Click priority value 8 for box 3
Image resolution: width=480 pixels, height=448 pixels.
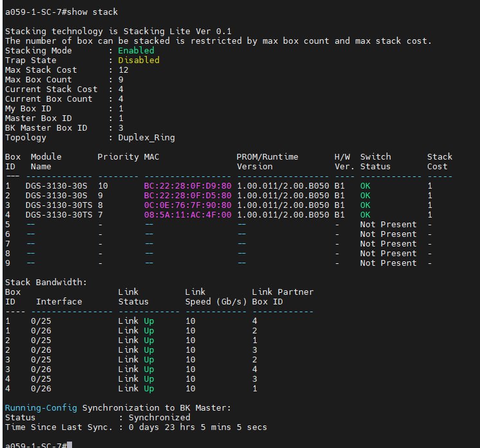[x=100, y=205]
